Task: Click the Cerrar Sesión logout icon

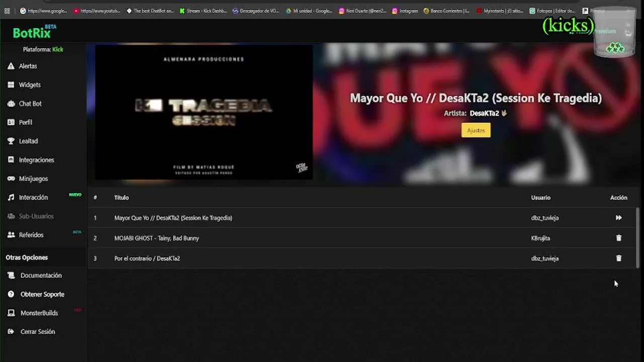Action: (11, 332)
